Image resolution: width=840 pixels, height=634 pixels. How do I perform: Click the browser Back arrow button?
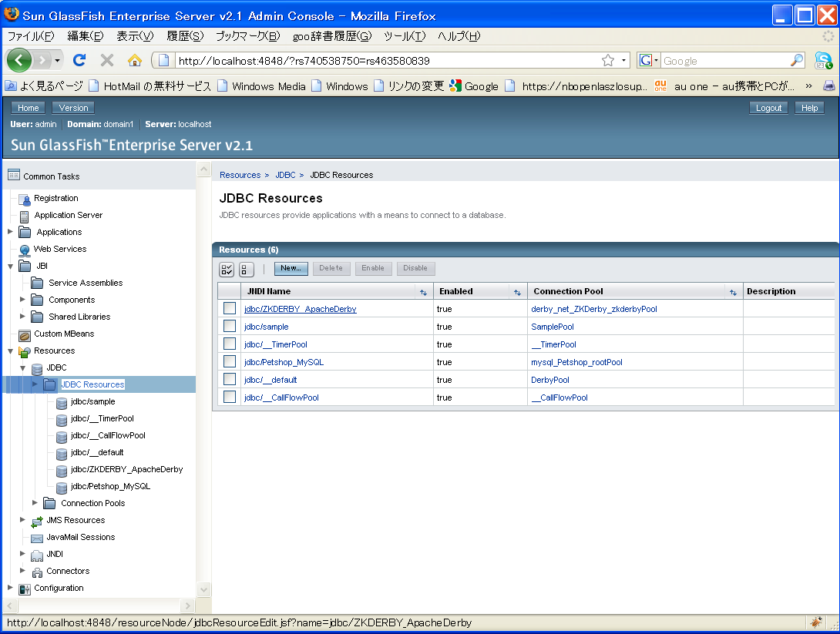click(19, 61)
